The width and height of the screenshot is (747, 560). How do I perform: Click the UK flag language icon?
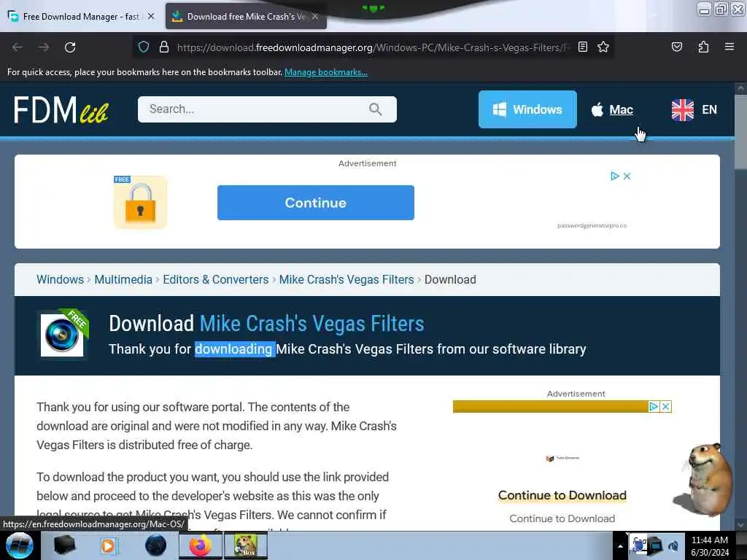[682, 109]
